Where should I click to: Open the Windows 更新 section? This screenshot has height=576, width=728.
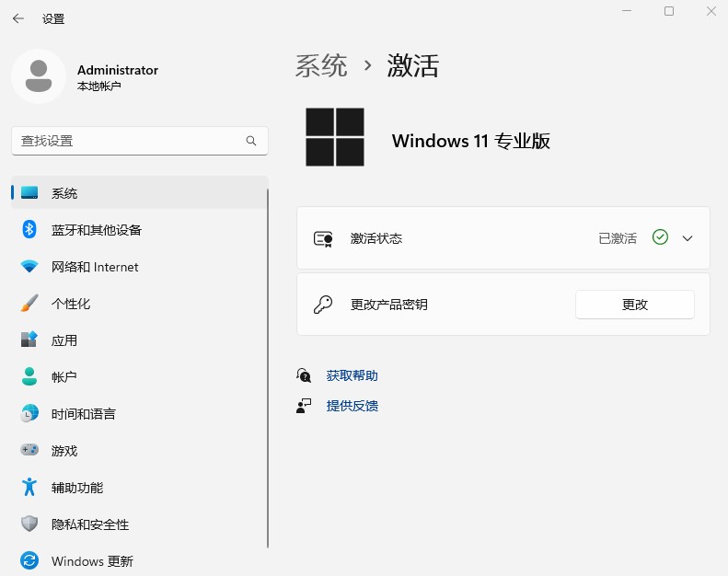tap(92, 561)
